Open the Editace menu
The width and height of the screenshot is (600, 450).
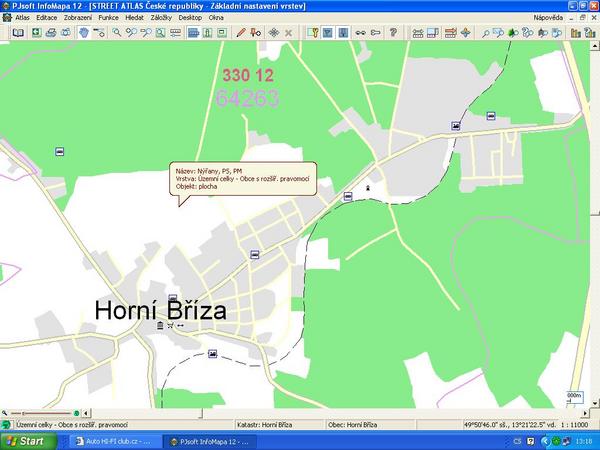(47, 18)
